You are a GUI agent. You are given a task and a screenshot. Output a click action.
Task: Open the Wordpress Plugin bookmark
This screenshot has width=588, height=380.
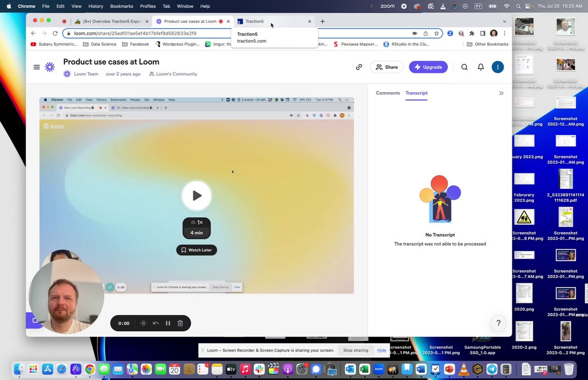coord(177,44)
